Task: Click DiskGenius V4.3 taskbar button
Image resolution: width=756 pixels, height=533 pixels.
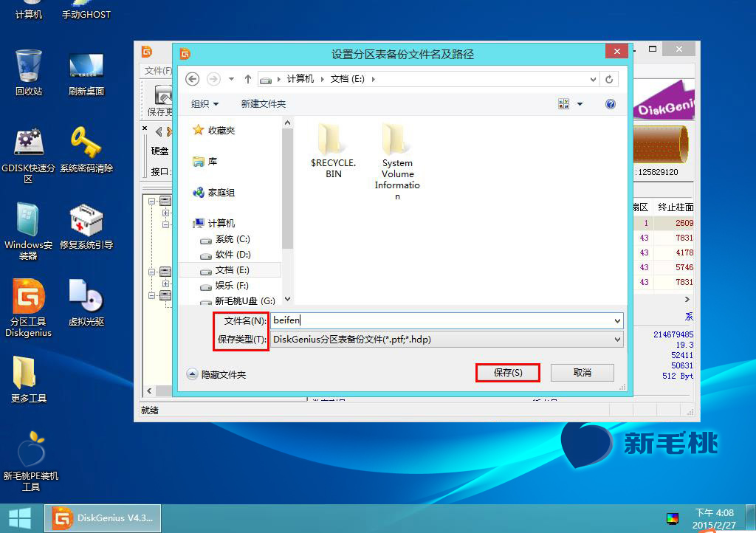Action: pos(103,518)
